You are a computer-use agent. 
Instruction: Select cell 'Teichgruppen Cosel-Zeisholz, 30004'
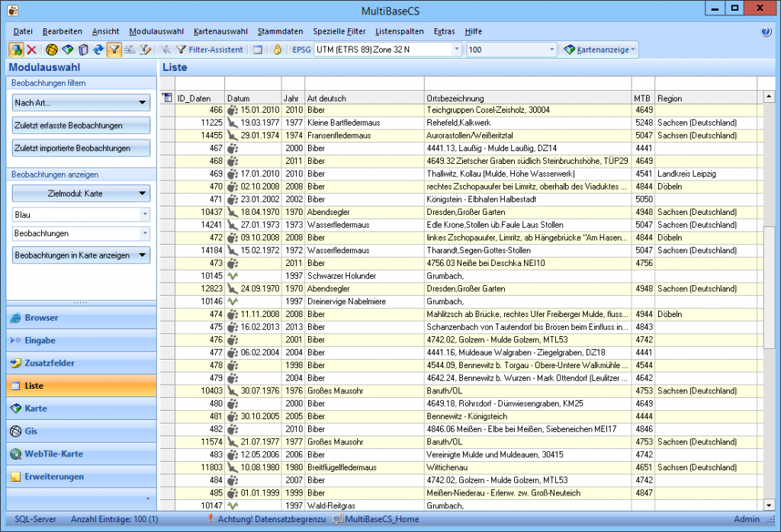[x=528, y=110]
